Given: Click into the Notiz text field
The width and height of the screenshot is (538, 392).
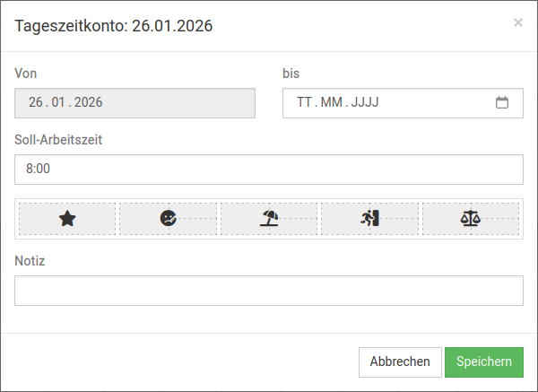Looking at the screenshot, I should point(269,291).
